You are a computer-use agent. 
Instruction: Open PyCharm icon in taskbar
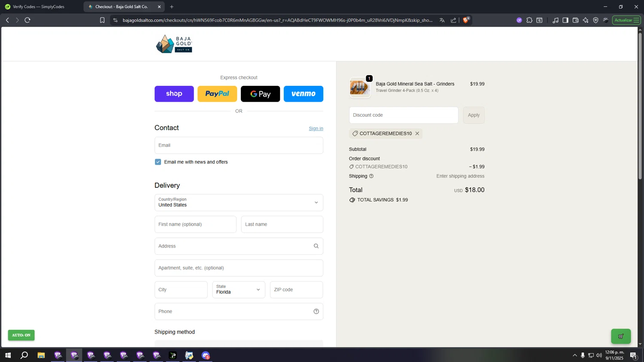173,356
